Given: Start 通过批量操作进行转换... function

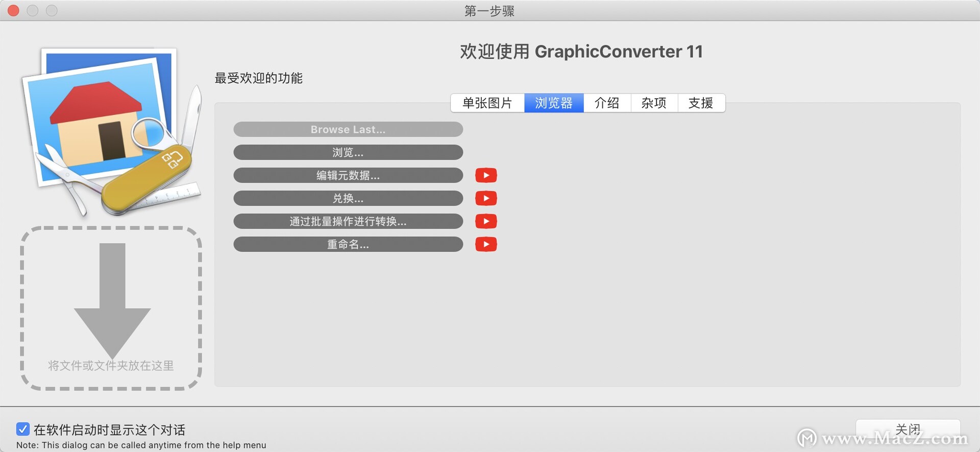Looking at the screenshot, I should pyautogui.click(x=348, y=221).
